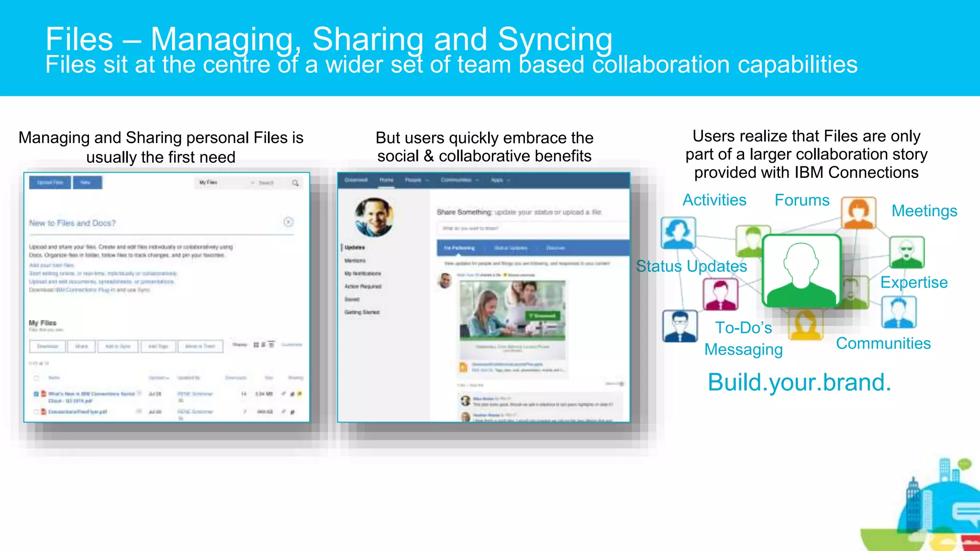This screenshot has width=980, height=551.
Task: Select Updates in the left sidebar
Action: (x=355, y=248)
